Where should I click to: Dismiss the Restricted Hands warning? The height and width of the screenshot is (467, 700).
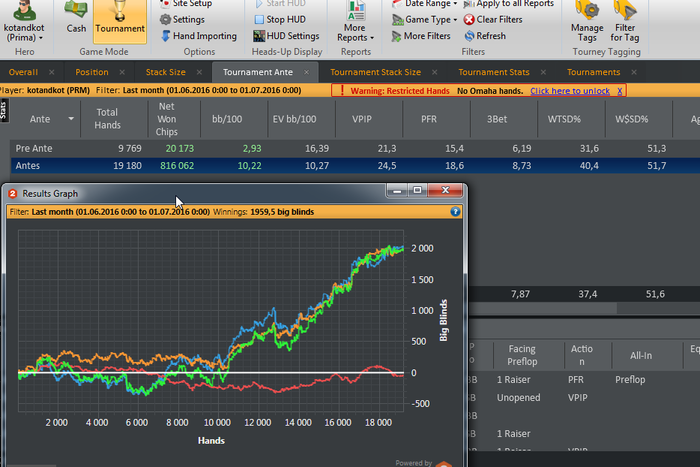coord(620,91)
